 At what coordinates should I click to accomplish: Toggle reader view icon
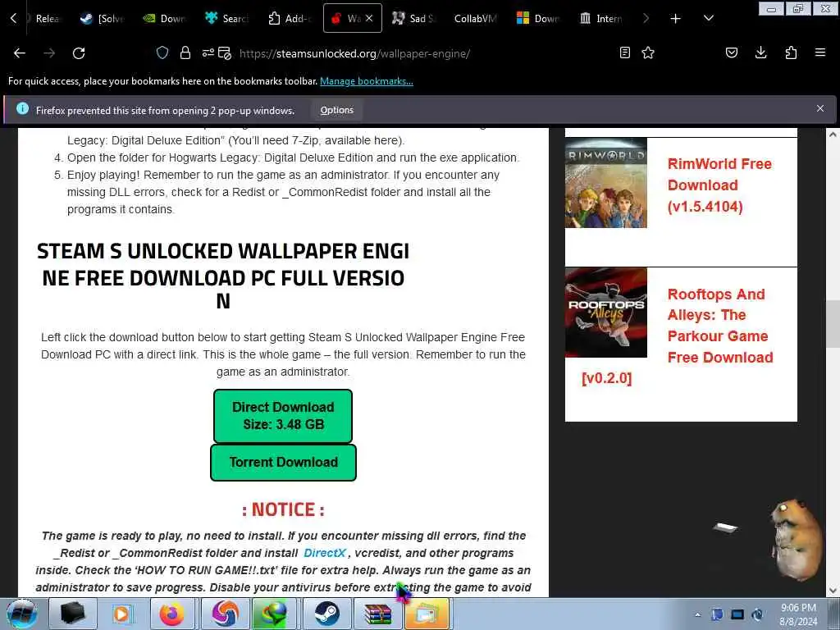click(x=624, y=52)
